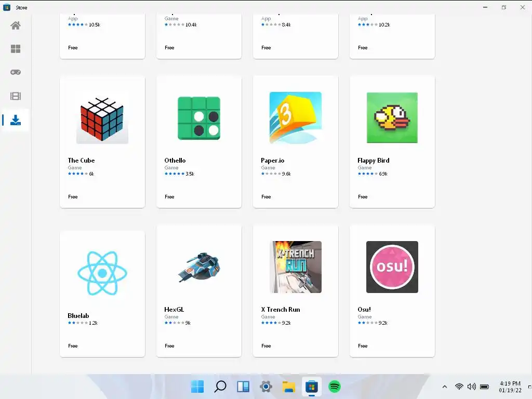This screenshot has width=532, height=399.
Task: Click the Bluelab atom icon
Action: point(102,273)
